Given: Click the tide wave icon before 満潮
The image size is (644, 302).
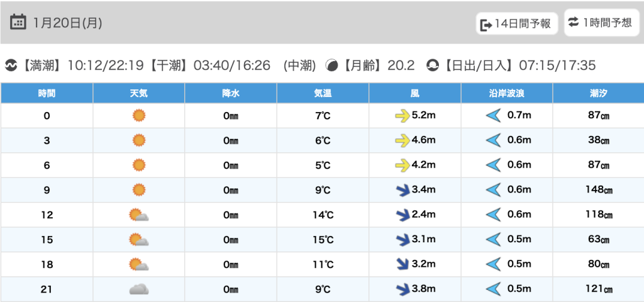Looking at the screenshot, I should [11, 65].
